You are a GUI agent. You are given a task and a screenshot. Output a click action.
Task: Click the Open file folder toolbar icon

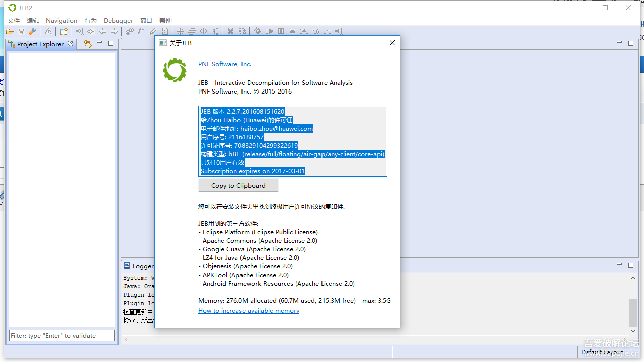coord(10,32)
